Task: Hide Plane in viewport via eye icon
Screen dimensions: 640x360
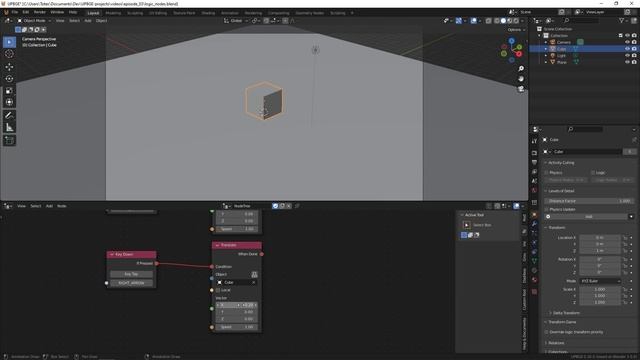Action: coord(627,62)
